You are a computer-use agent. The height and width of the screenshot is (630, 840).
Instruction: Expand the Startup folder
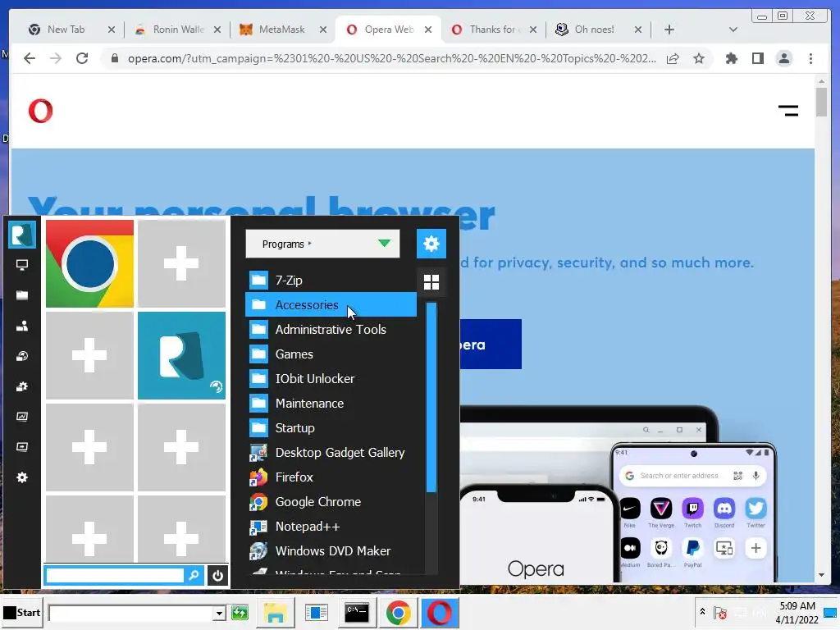coord(331,427)
